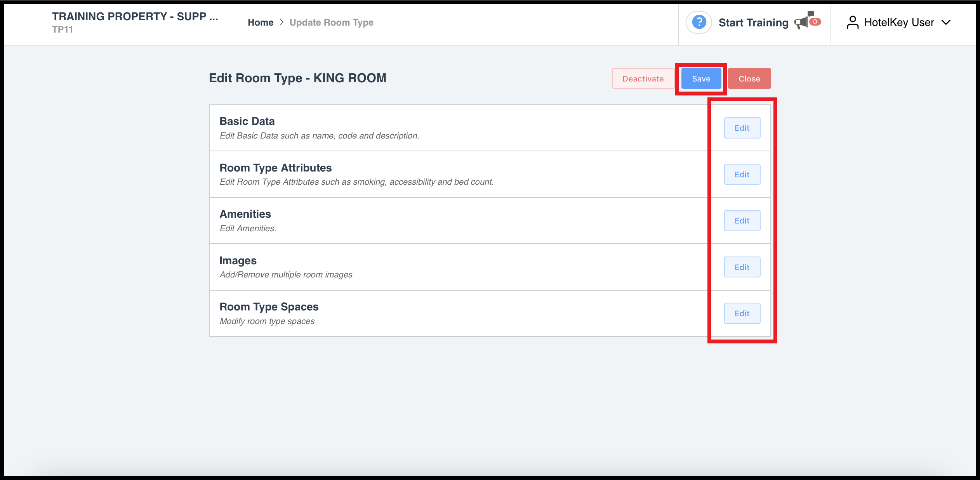Open the Start Training feature

[753, 23]
